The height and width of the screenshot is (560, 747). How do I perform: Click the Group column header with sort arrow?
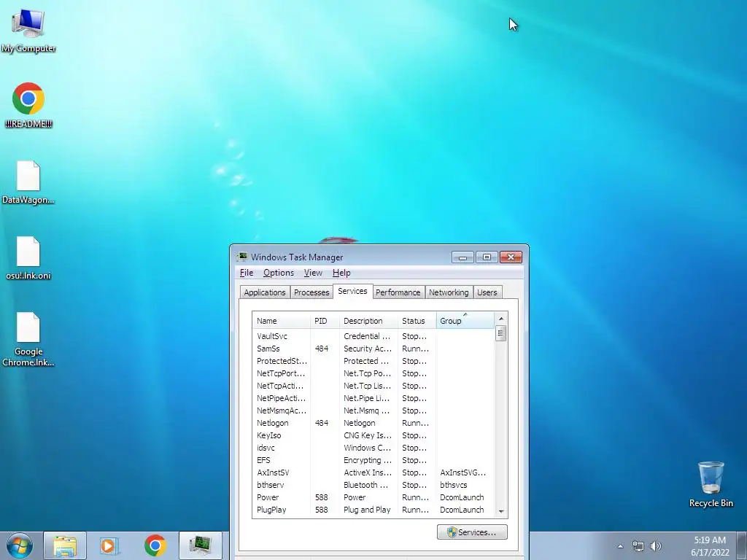point(465,321)
